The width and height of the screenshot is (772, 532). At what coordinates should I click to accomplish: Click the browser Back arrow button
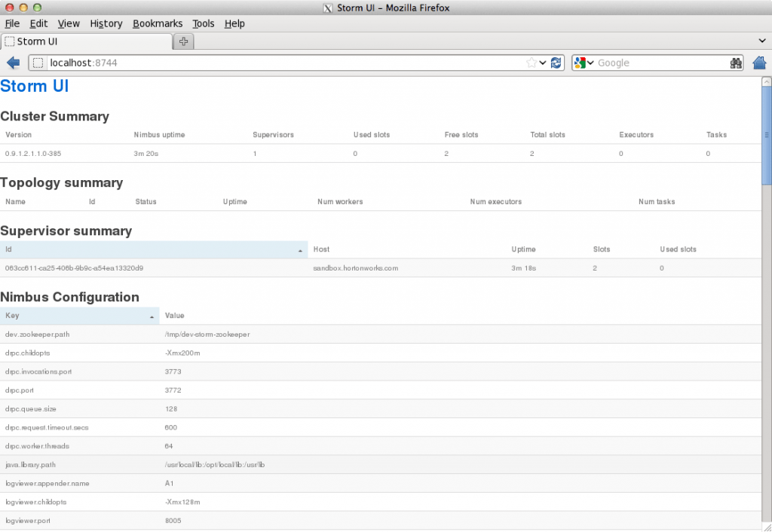pos(13,63)
